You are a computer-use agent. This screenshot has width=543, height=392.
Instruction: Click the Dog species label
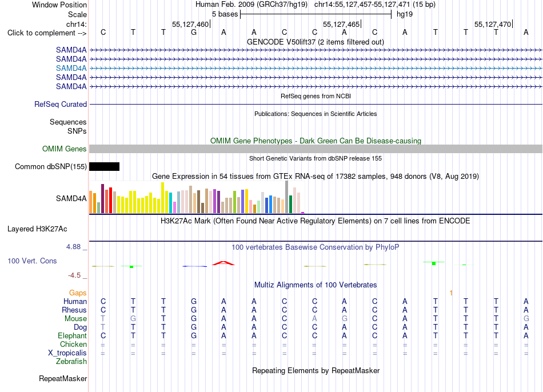[x=80, y=327]
